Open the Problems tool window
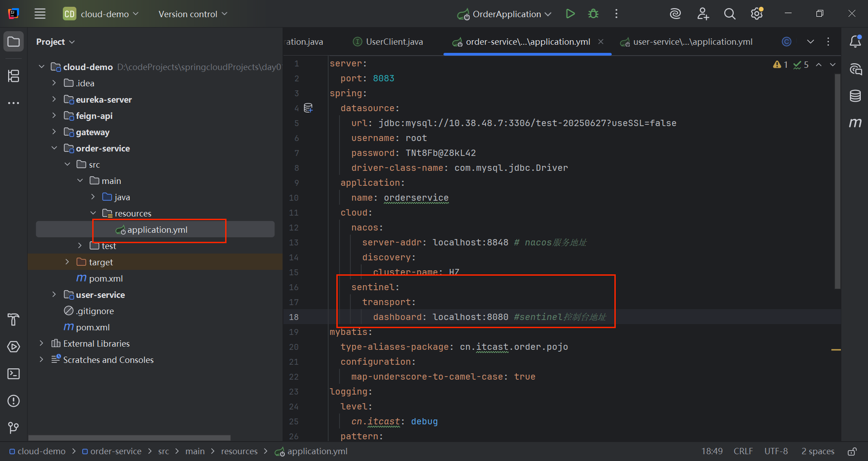 [x=14, y=401]
